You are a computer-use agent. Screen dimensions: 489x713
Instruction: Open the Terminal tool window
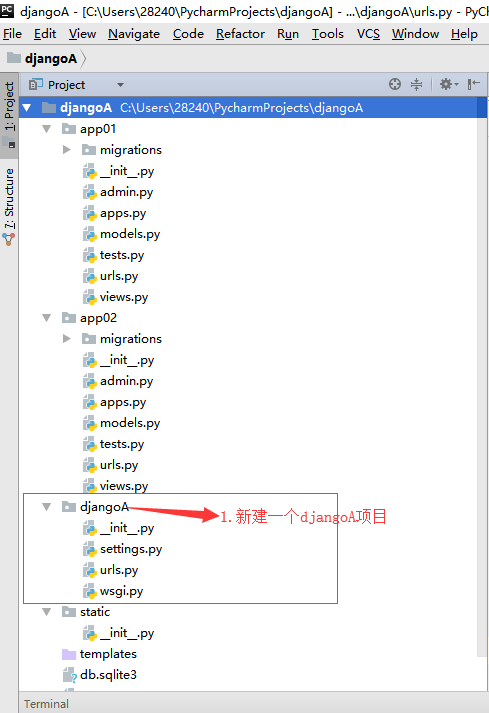[x=46, y=704]
